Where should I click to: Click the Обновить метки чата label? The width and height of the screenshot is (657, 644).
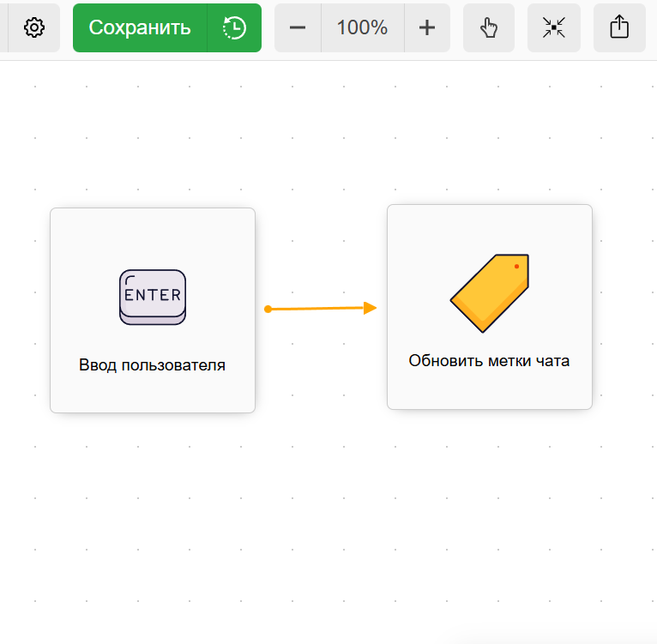click(489, 361)
